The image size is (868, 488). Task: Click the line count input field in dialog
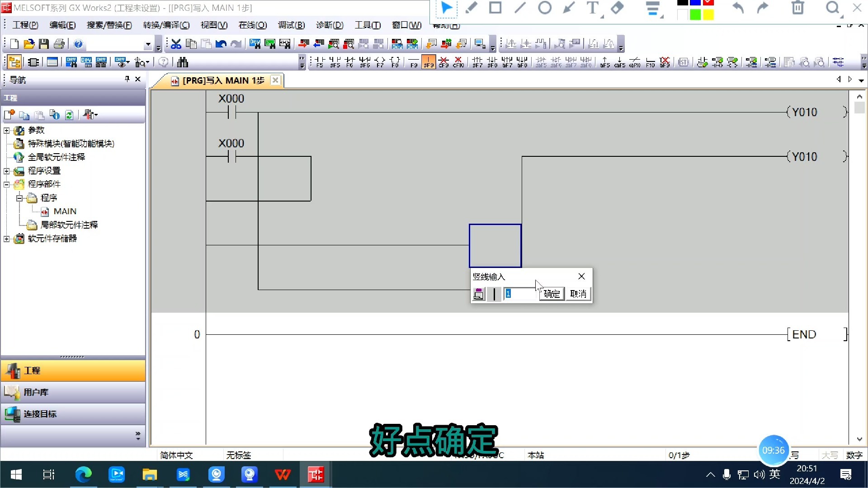tap(520, 294)
